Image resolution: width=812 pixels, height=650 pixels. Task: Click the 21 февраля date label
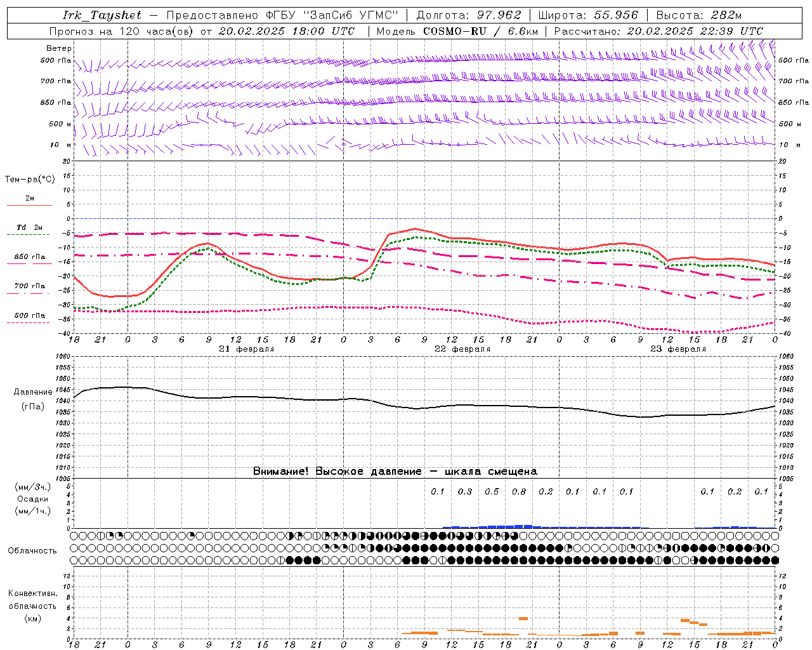[x=246, y=349]
